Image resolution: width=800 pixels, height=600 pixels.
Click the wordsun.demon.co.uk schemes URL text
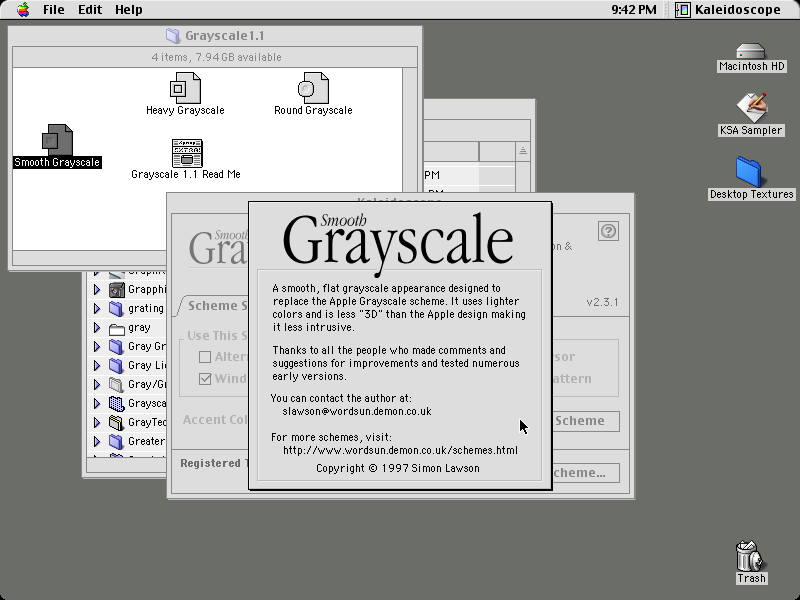[401, 451]
